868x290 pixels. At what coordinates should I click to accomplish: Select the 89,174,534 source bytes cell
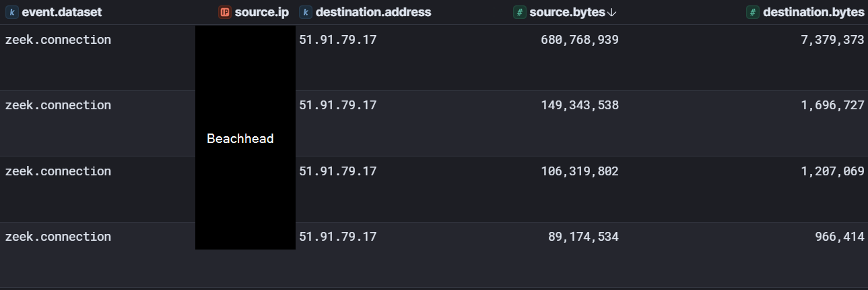coord(585,237)
